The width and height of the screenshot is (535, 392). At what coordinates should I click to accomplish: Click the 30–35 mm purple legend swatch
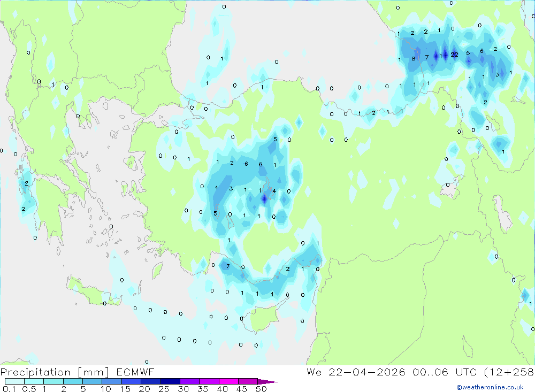190,381
